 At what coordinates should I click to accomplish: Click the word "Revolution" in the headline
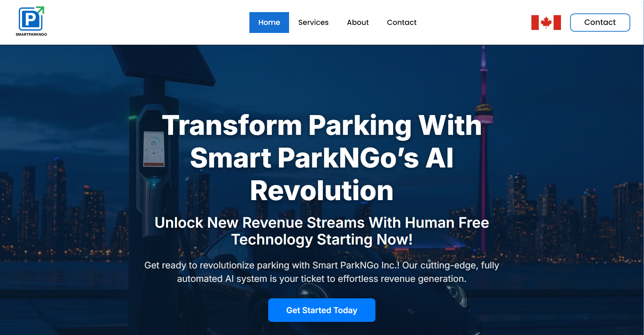coord(322,191)
